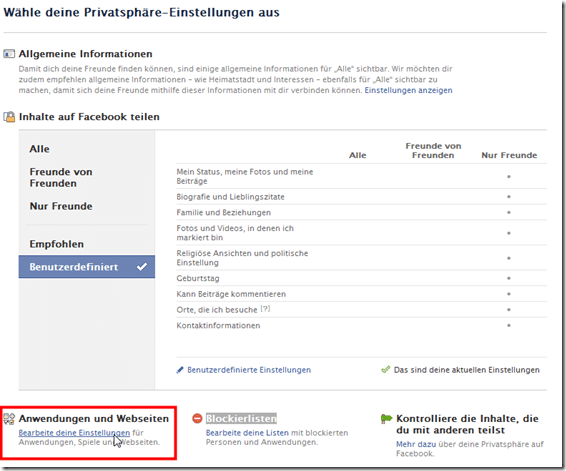
Task: Select the Empfohlen privacy preset
Action: click(56, 244)
